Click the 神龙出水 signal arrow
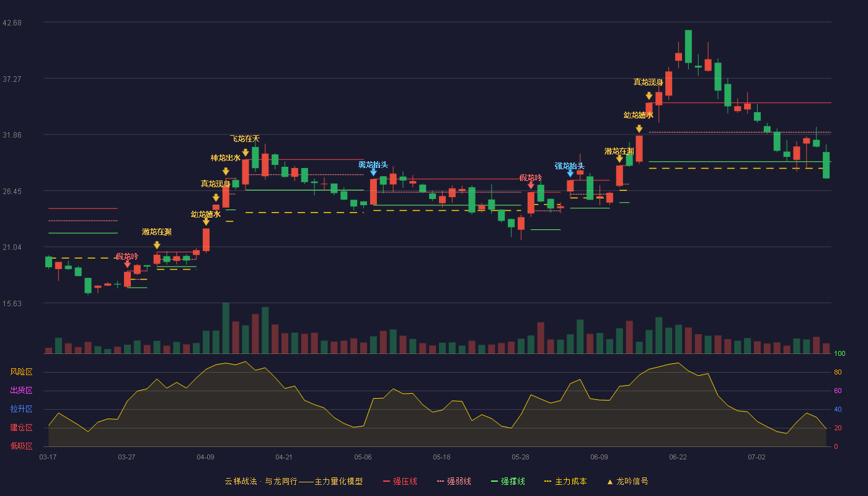 coord(226,172)
